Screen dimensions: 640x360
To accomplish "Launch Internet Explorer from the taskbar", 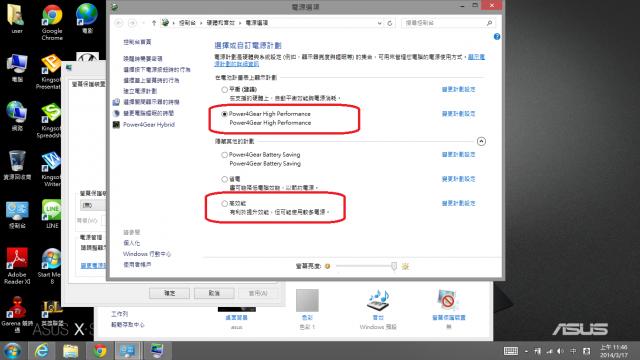I will coord(41,351).
